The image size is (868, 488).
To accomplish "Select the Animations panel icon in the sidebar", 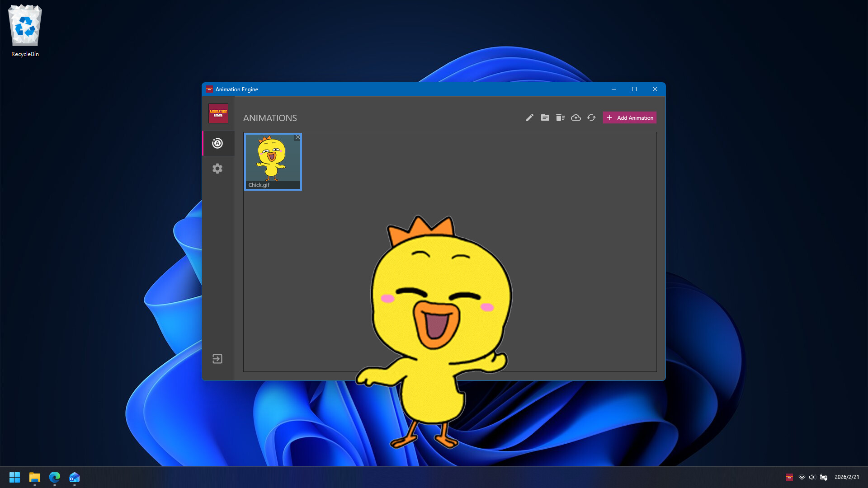I will [217, 143].
